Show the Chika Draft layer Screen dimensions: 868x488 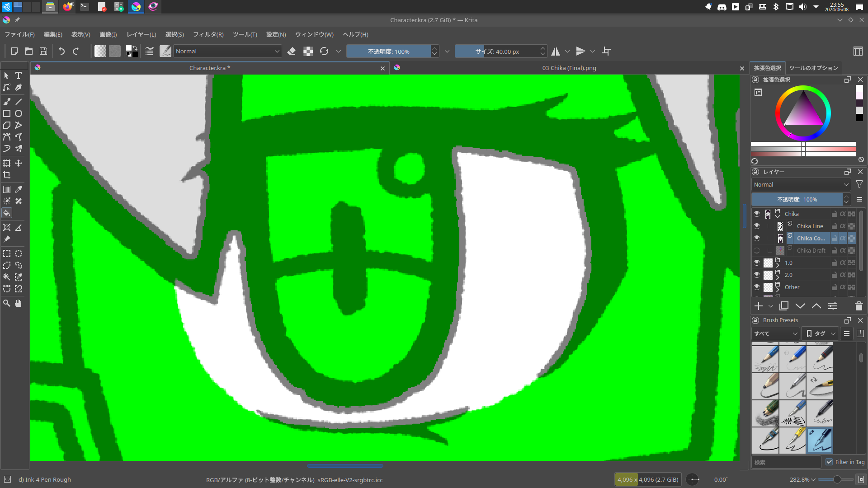(x=757, y=250)
